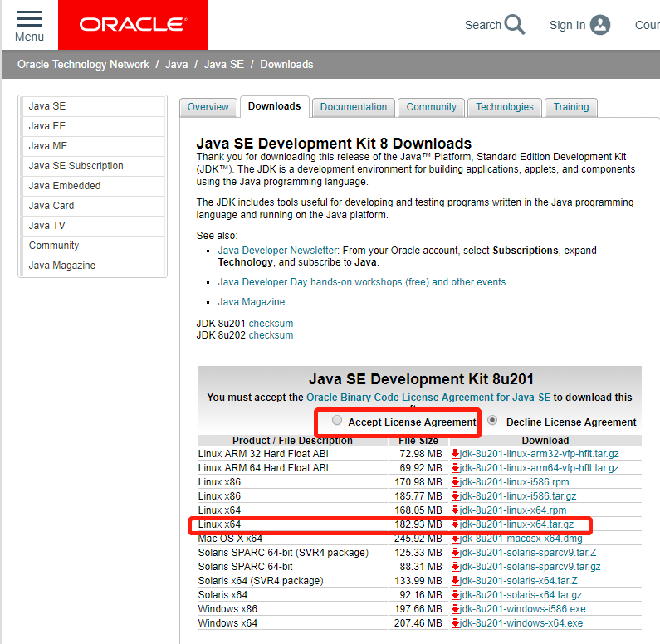Click the 182.93 MB file size cell
This screenshot has width=660, height=644.
tap(418, 524)
